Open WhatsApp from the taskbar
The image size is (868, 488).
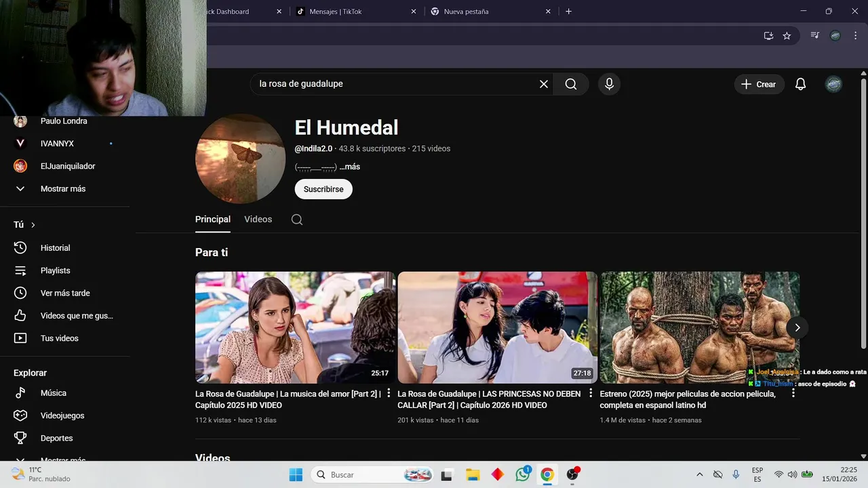pos(522,474)
